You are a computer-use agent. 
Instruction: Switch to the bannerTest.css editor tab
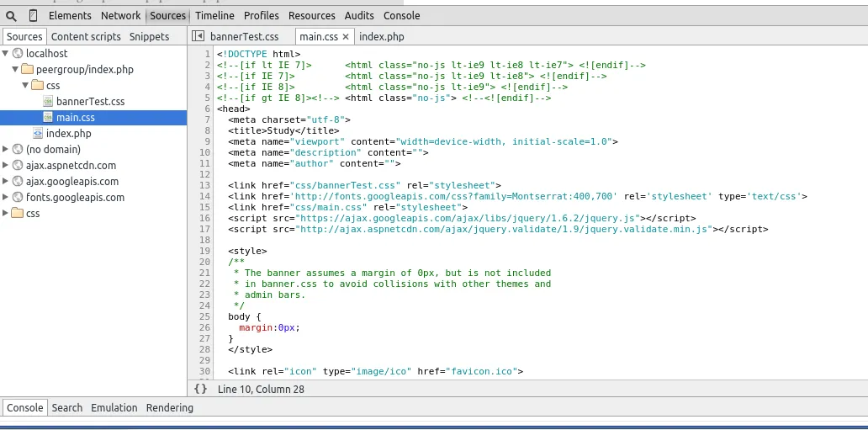click(244, 36)
